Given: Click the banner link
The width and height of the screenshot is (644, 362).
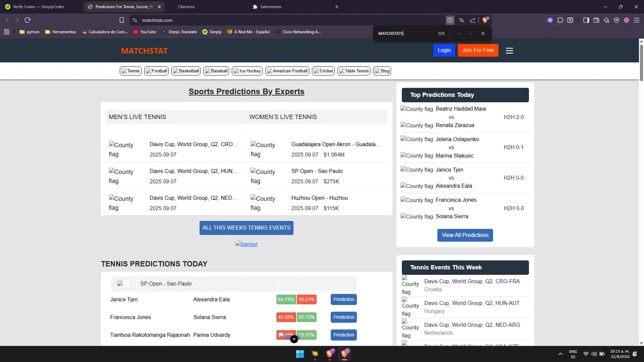Looking at the screenshot, I should coord(246,244).
